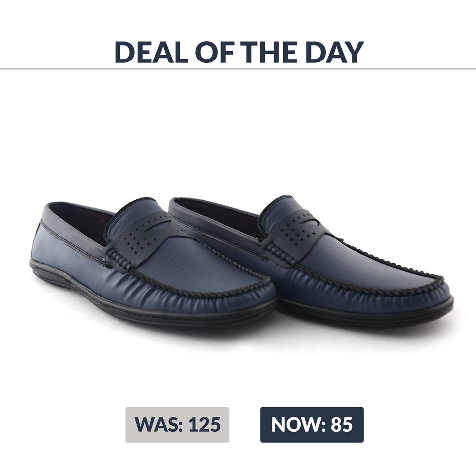Screen dimensions: 476x476
Task: Click the WAS: 125 price badge
Action: click(178, 424)
